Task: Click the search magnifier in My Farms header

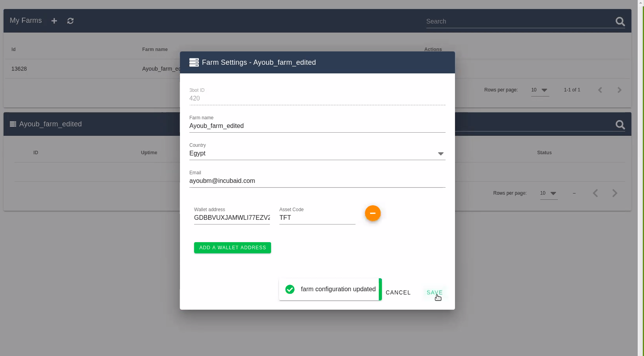Action: (x=620, y=22)
